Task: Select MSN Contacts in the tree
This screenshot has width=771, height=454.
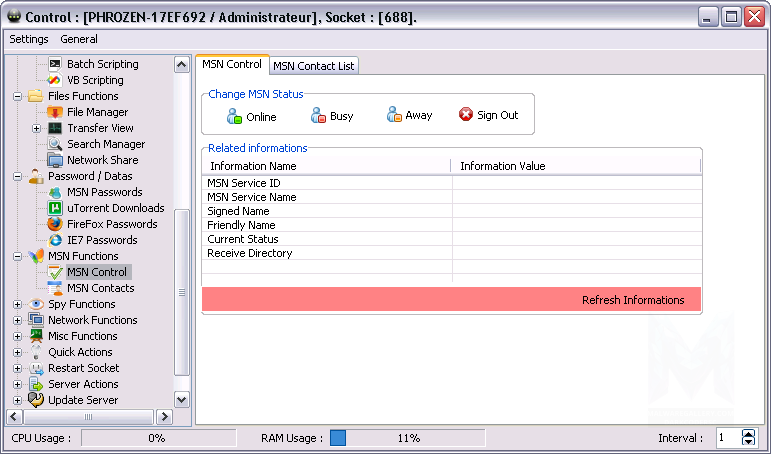Action: 100,288
